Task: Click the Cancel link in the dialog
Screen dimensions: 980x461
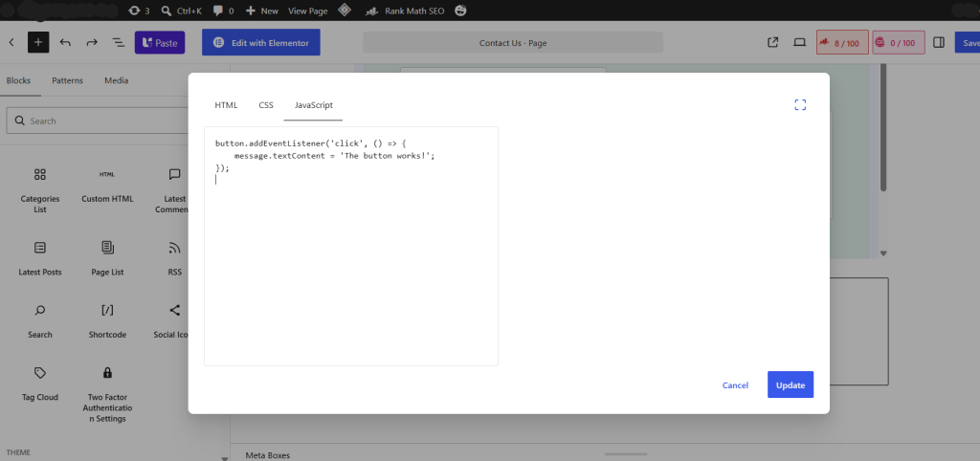Action: [x=735, y=384]
